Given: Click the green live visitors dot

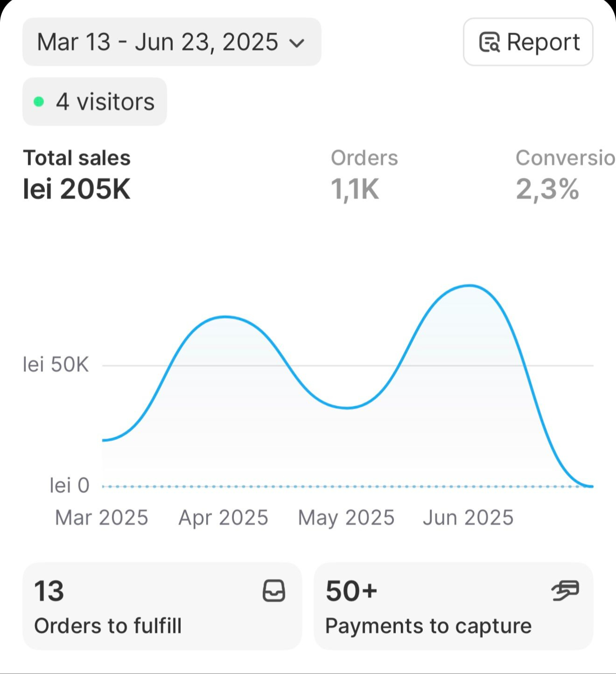Looking at the screenshot, I should pyautogui.click(x=39, y=102).
